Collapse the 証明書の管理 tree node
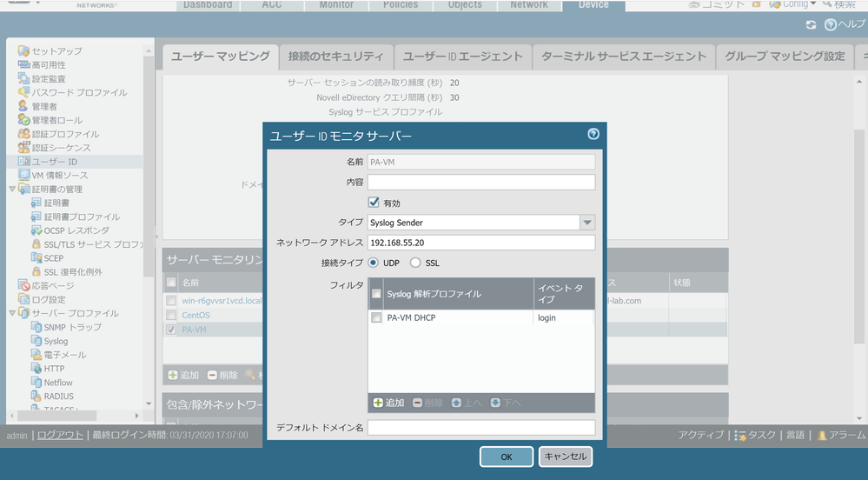This screenshot has height=480, width=868. [12, 189]
